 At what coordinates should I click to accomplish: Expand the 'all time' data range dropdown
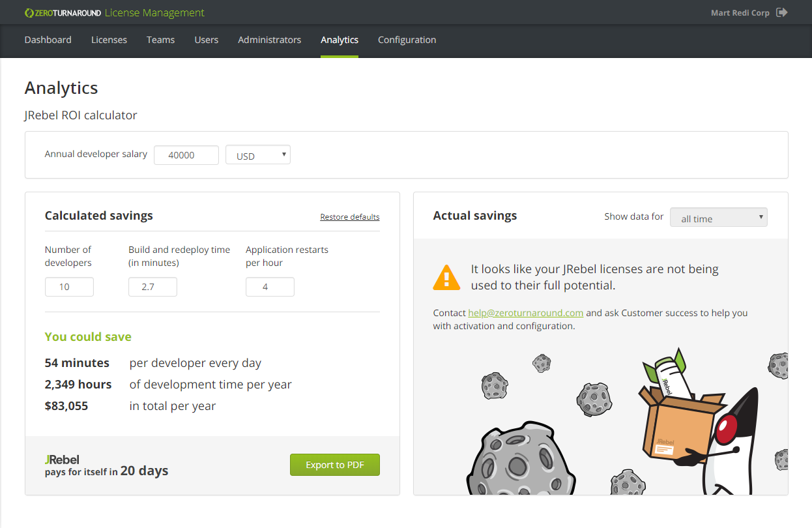[x=719, y=217]
